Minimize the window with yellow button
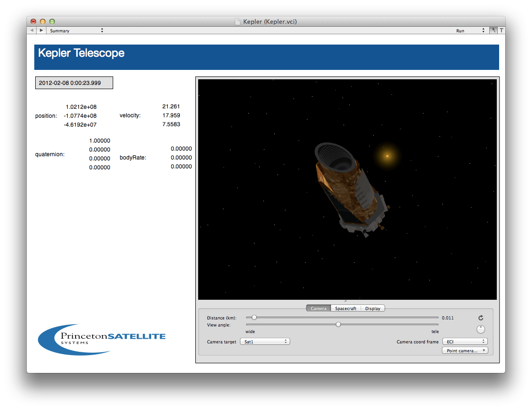 [x=43, y=22]
